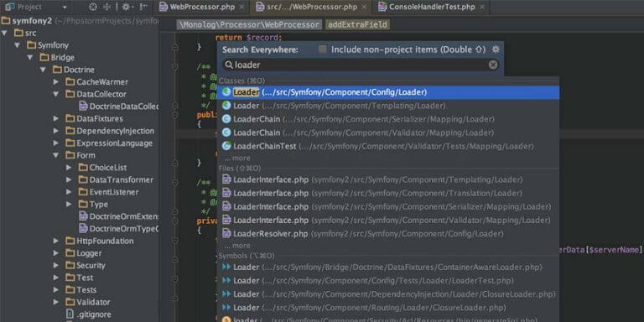Collapse the Bridge folder
Screen dimensions: 644x322
pos(30,58)
